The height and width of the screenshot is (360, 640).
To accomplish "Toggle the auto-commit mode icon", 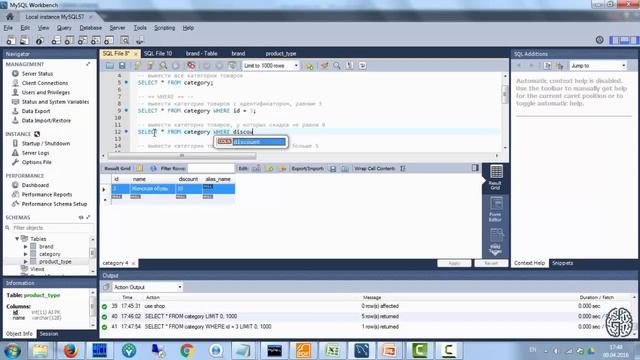I will point(232,65).
